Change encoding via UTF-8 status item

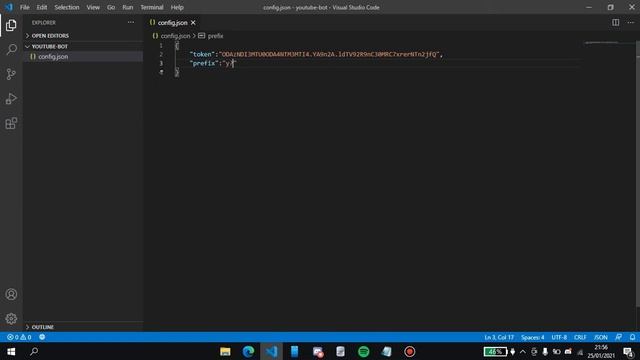559,337
